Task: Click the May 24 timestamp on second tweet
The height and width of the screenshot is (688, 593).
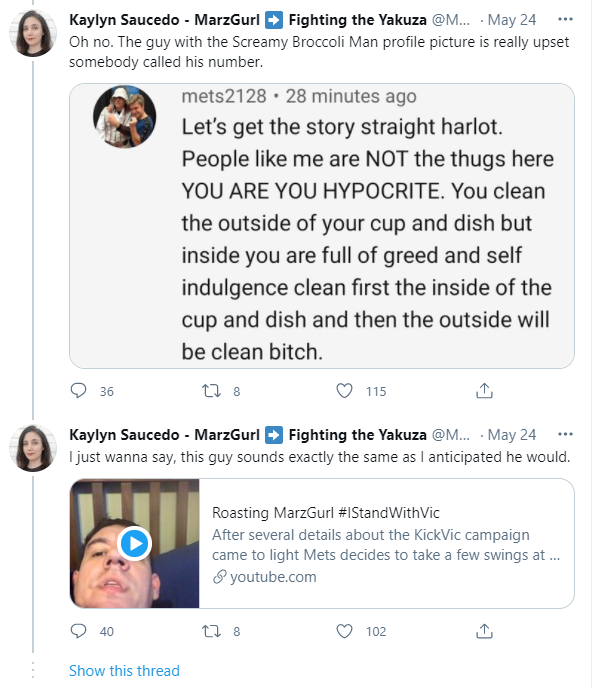Action: tap(512, 435)
